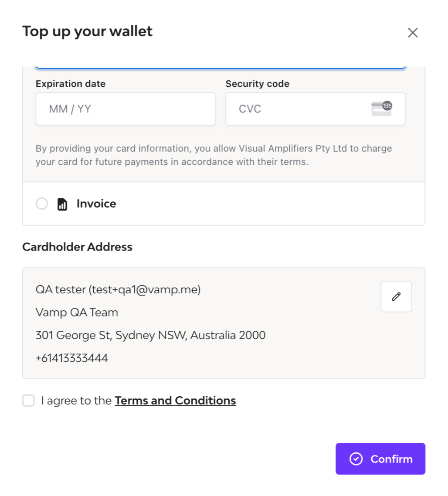Click the pencil icon to edit address
The image size is (448, 496).
coord(396,296)
